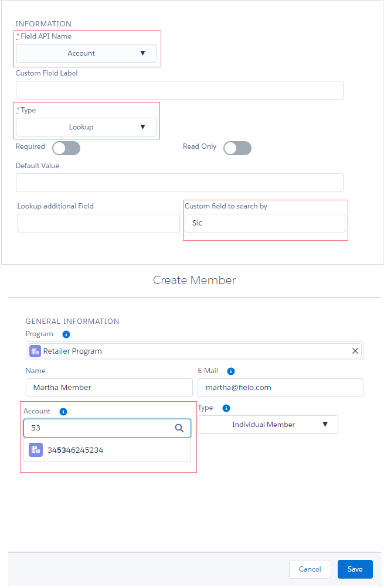The width and height of the screenshot is (384, 588).
Task: Click the account result building icon
Action: pyautogui.click(x=36, y=450)
